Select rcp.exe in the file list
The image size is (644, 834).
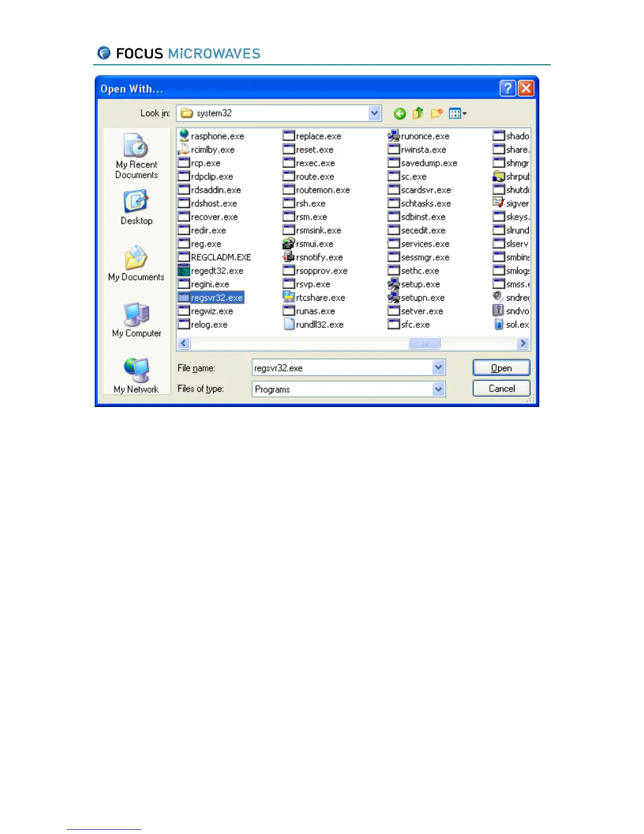coord(199,163)
